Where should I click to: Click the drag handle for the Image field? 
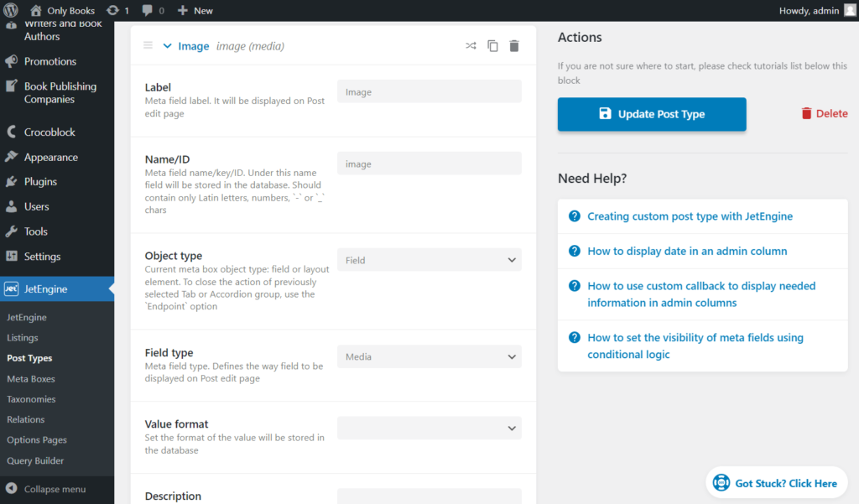coord(148,45)
